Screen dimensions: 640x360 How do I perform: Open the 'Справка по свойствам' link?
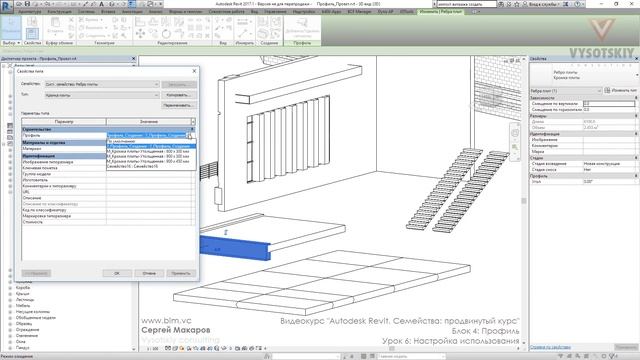(x=550, y=347)
